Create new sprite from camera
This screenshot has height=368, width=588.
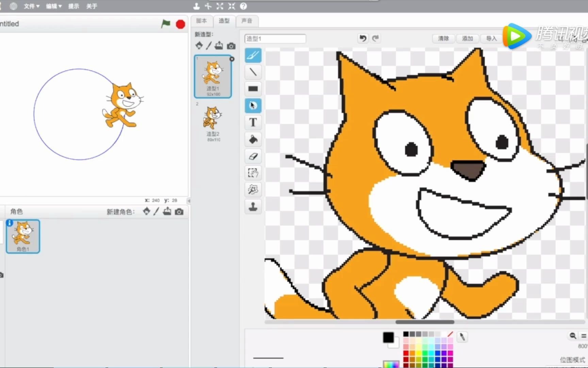point(179,212)
